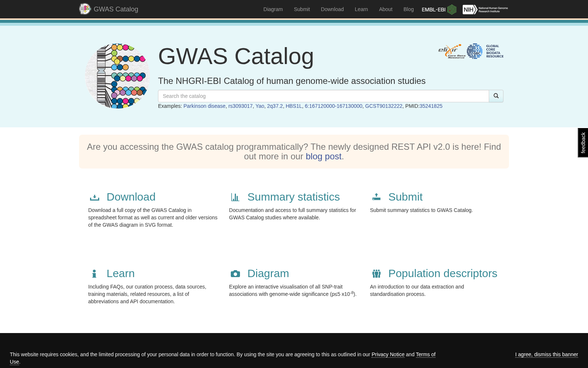Open the Download navbar item
588x368 pixels.
tap(332, 9)
